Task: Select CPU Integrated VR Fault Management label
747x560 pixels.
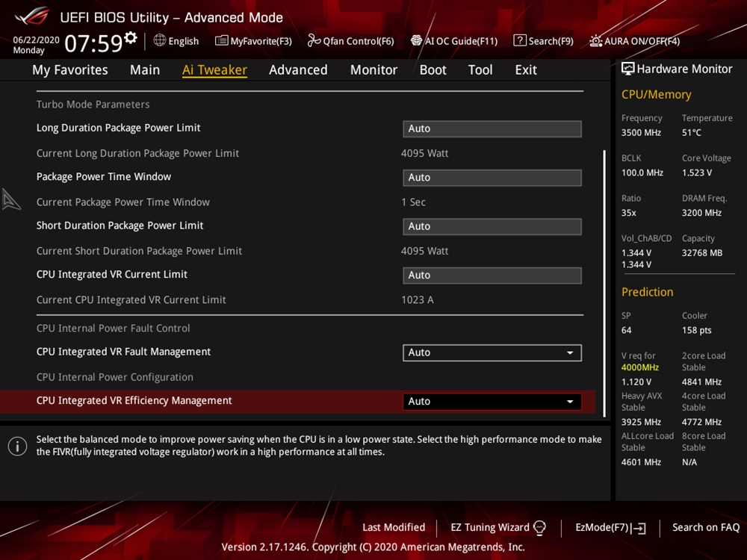Action: pyautogui.click(x=123, y=352)
